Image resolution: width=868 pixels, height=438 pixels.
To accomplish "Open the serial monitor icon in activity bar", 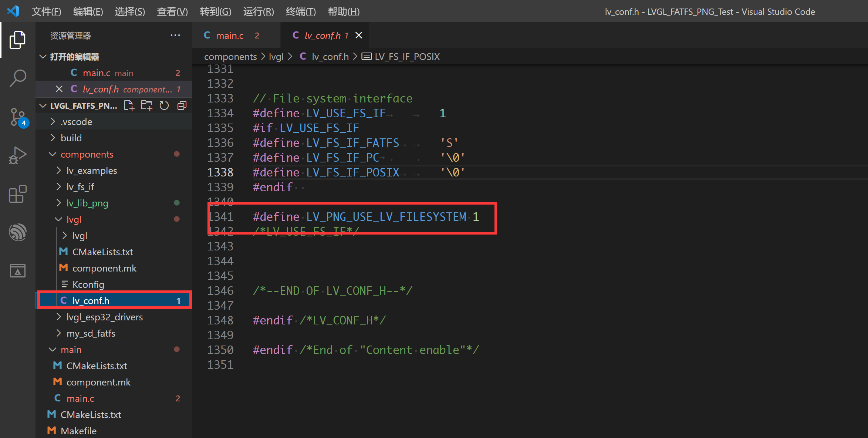I will (x=17, y=271).
